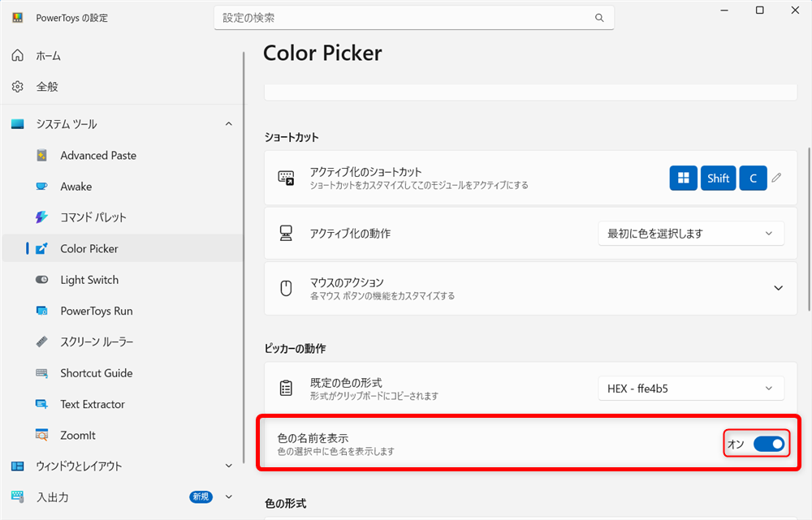The image size is (812, 520).
Task: Open the 既定の色の形式 dropdown showing HEX
Action: pos(691,388)
